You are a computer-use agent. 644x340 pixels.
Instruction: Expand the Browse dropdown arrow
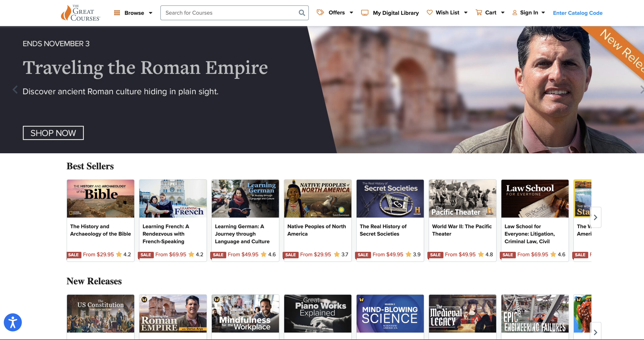[x=150, y=13]
